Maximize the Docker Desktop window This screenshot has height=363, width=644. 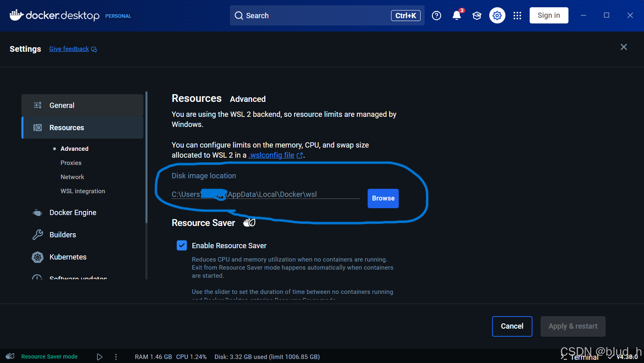pyautogui.click(x=606, y=15)
